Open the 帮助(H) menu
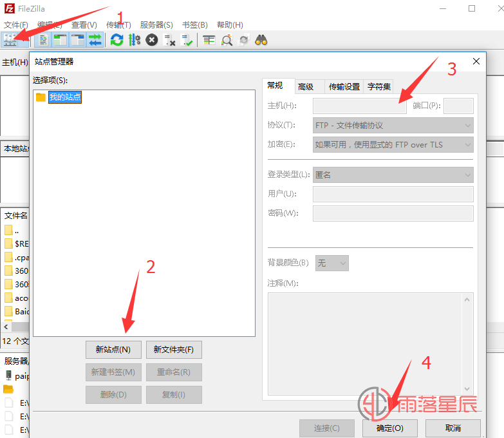This screenshot has height=438, width=504. coord(230,24)
